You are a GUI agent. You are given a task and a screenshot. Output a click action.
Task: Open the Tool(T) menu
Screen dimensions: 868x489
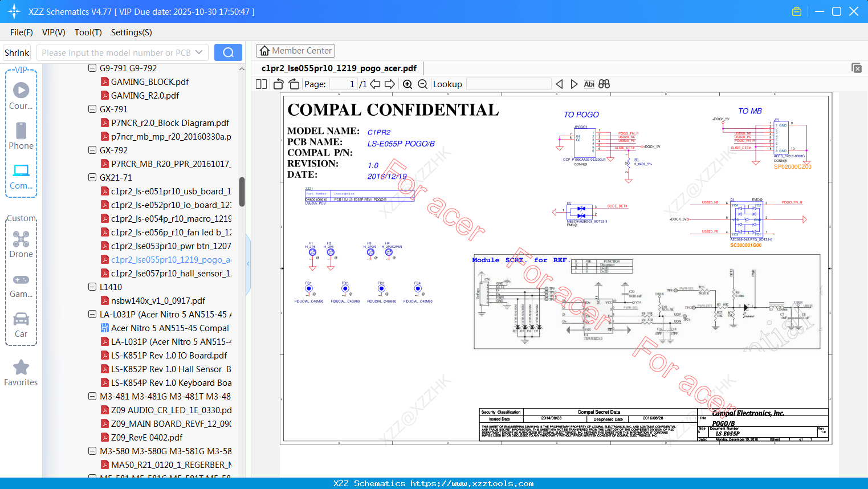[x=88, y=32]
